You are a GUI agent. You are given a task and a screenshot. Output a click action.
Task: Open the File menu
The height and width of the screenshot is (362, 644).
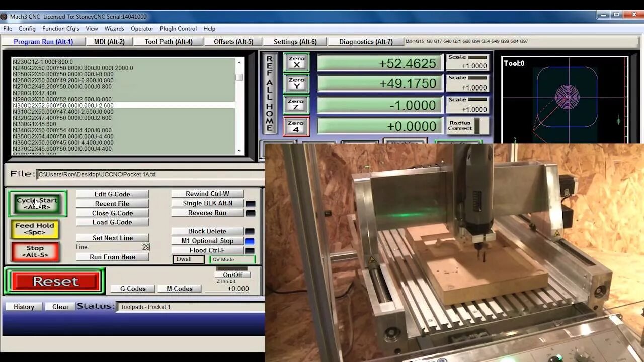pos(8,29)
